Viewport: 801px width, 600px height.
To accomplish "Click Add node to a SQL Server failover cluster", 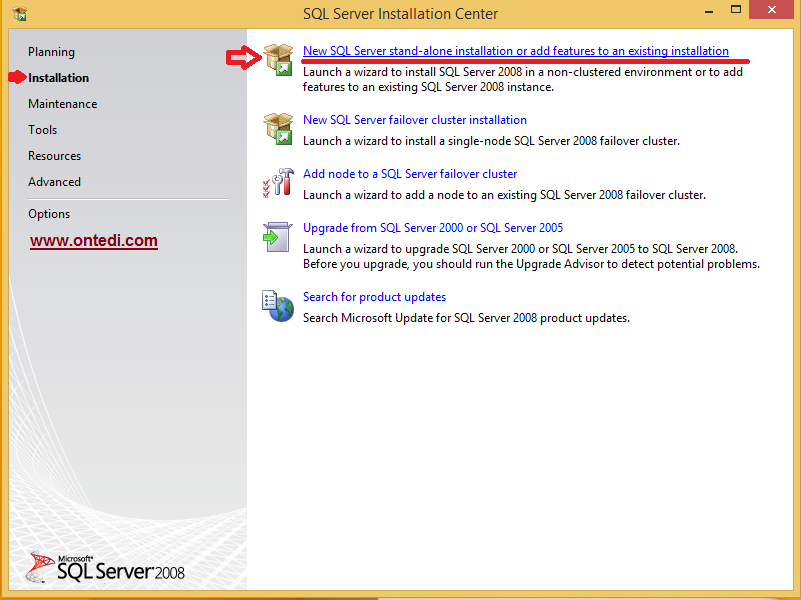I will click(410, 174).
